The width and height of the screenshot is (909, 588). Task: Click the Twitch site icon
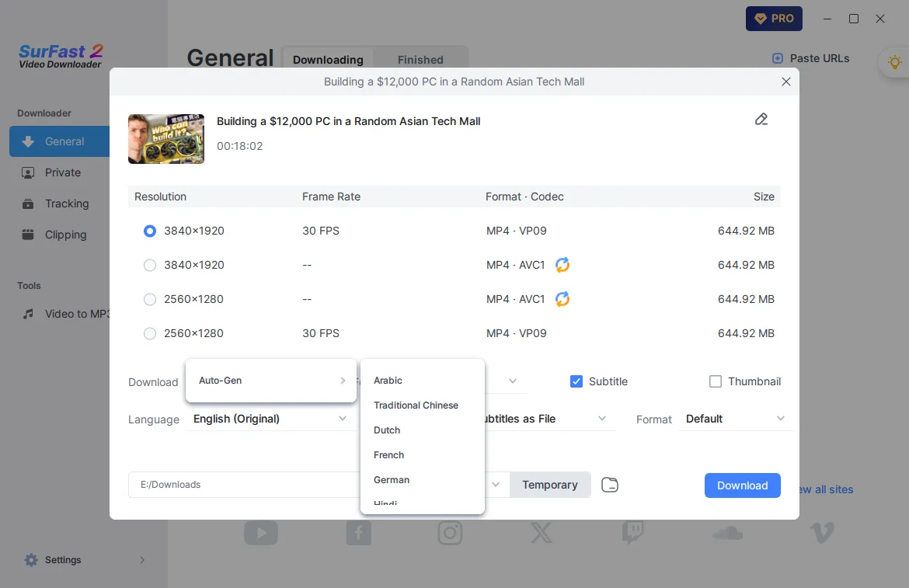pos(632,533)
